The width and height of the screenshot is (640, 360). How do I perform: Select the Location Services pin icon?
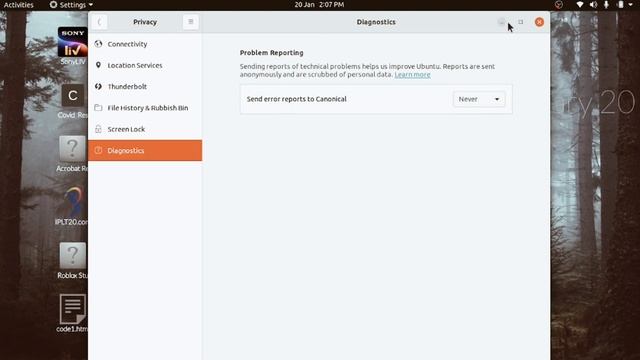point(98,65)
